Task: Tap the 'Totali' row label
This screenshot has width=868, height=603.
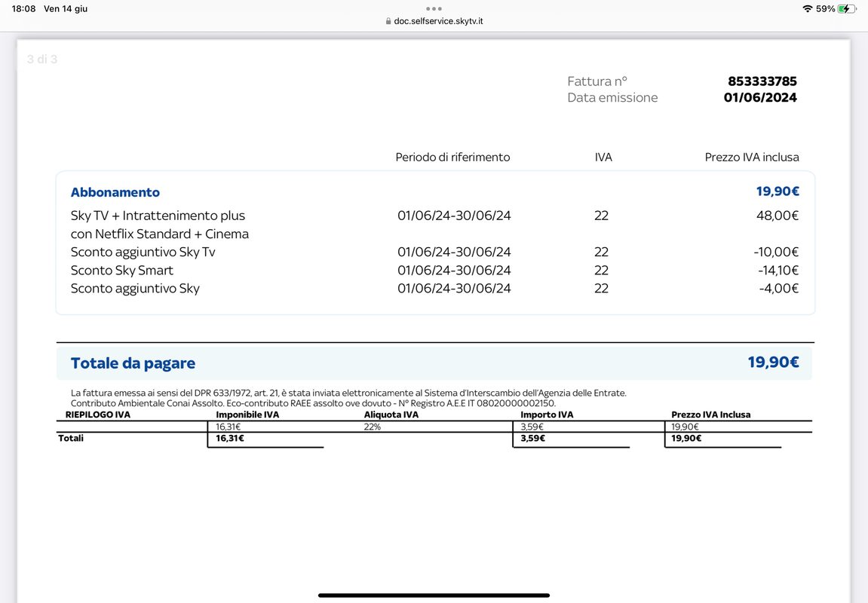Action: point(71,438)
